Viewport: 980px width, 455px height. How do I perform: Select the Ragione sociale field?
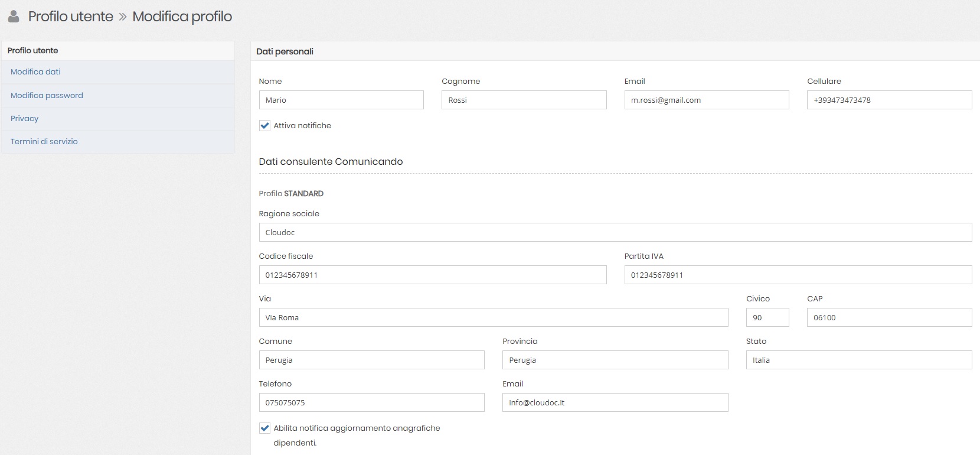tap(615, 232)
